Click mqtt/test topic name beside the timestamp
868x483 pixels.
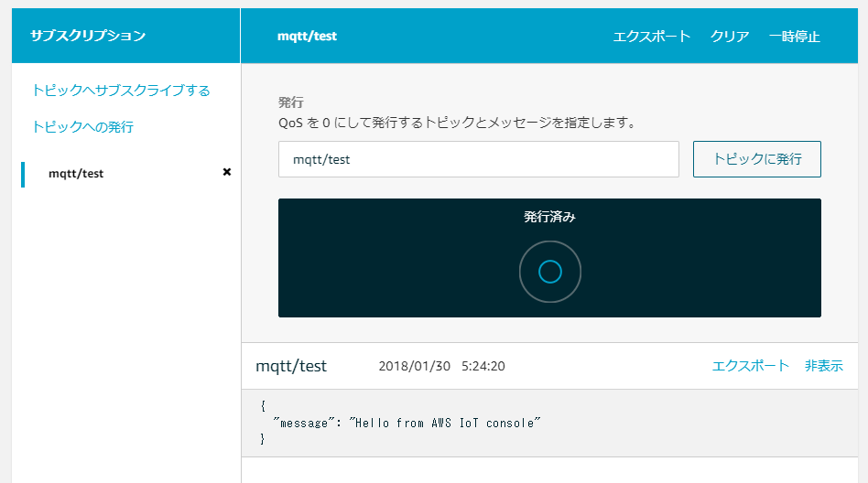coord(291,366)
